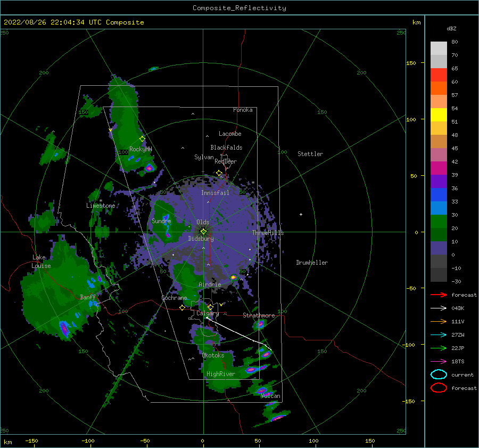Click the Didsbury town label
The image size is (479, 448).
click(x=201, y=239)
